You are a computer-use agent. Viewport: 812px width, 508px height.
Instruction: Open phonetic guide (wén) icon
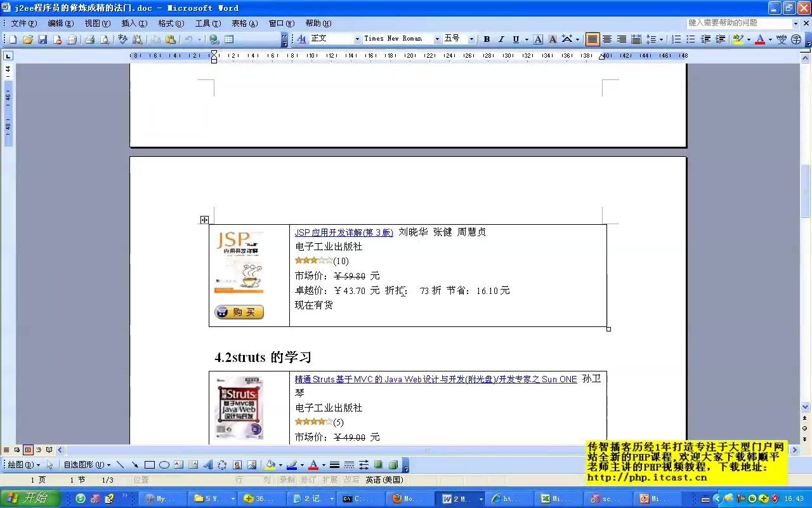coord(782,39)
